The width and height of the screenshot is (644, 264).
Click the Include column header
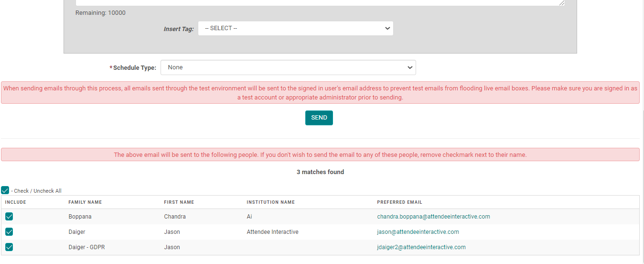(16, 202)
